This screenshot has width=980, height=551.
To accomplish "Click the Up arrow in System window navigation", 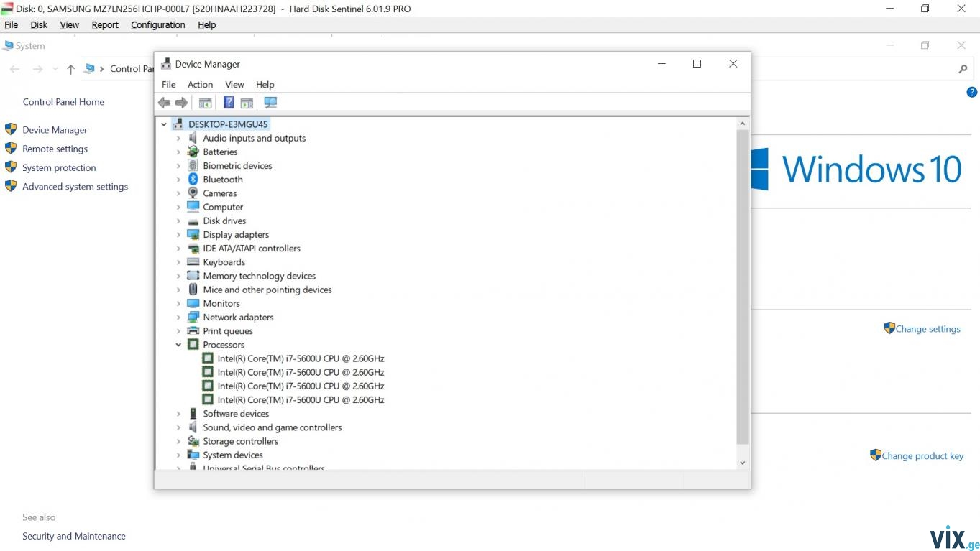I will pos(70,69).
